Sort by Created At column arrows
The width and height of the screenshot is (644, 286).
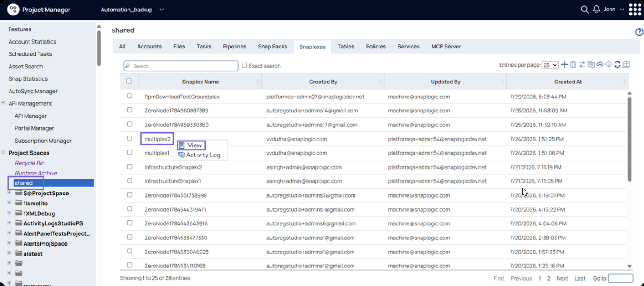pyautogui.click(x=625, y=82)
